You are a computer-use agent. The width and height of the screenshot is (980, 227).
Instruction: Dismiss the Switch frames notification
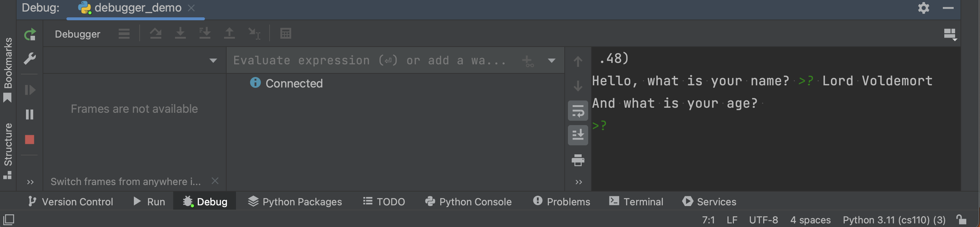point(215,181)
